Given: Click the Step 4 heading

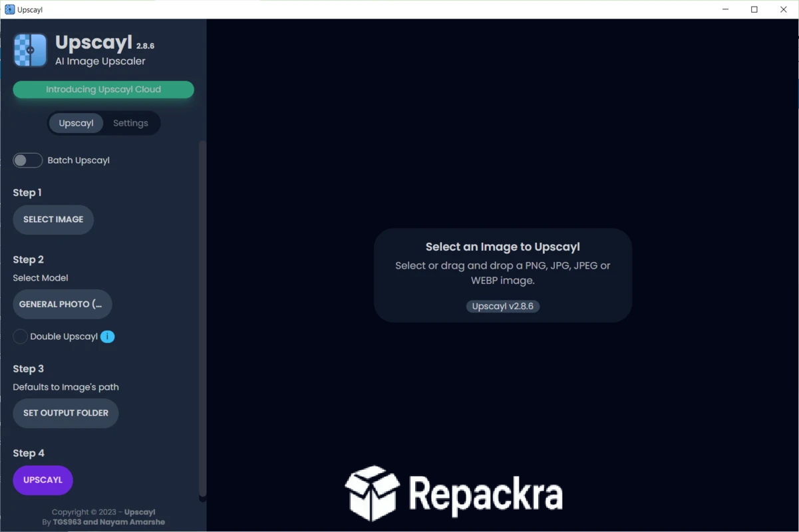Looking at the screenshot, I should click(29, 454).
